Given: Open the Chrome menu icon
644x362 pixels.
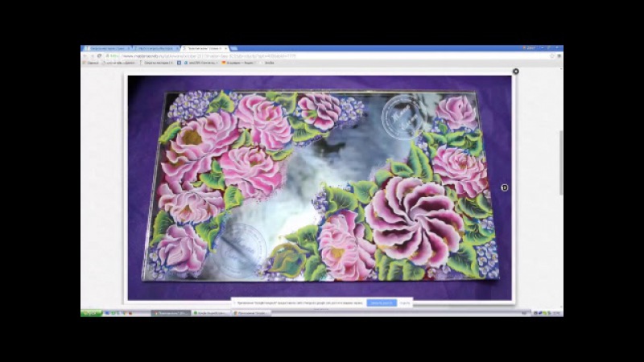Looking at the screenshot, I should (559, 56).
